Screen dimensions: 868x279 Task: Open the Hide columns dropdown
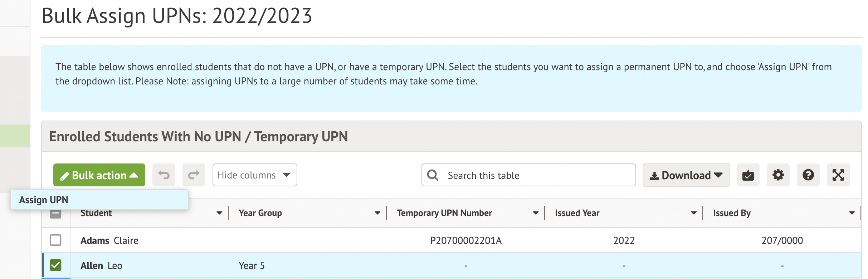coord(254,175)
